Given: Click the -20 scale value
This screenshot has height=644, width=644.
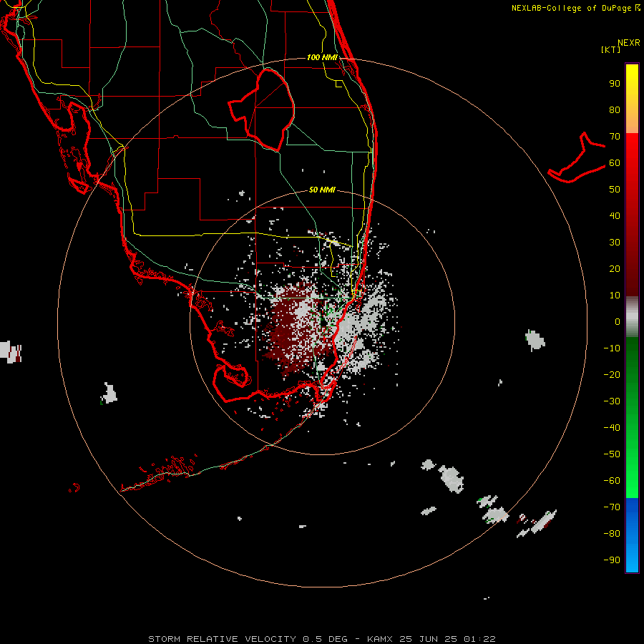Looking at the screenshot, I should [x=612, y=374].
